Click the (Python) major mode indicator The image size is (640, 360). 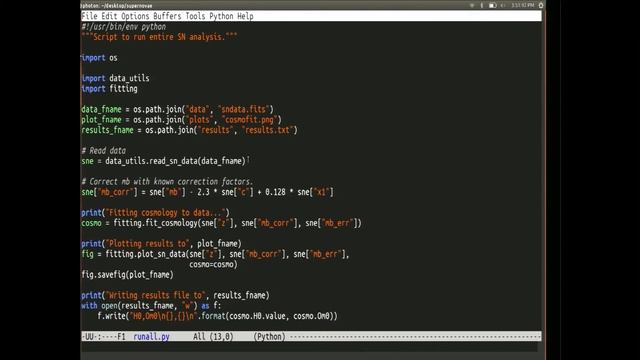pyautogui.click(x=269, y=337)
